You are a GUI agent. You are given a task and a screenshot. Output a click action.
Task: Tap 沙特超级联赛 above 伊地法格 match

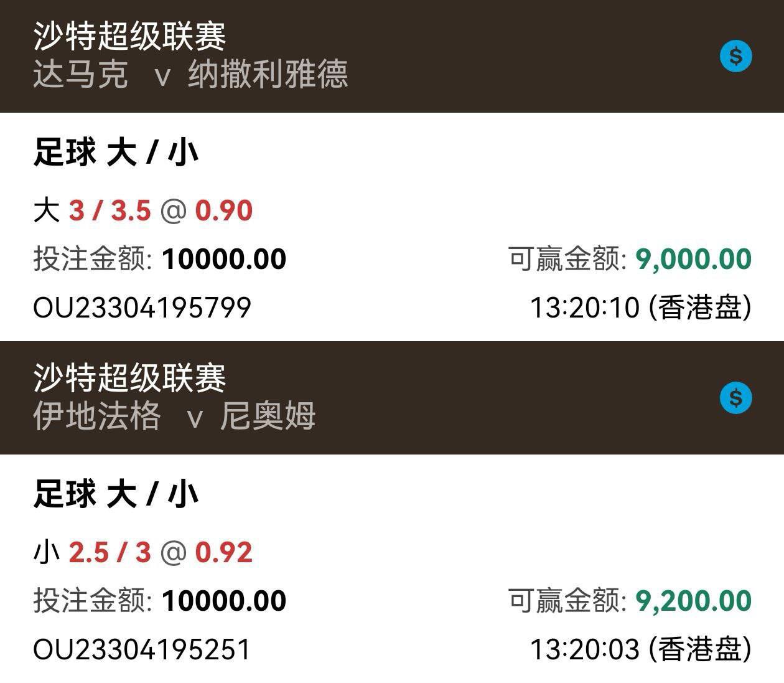[x=129, y=377]
